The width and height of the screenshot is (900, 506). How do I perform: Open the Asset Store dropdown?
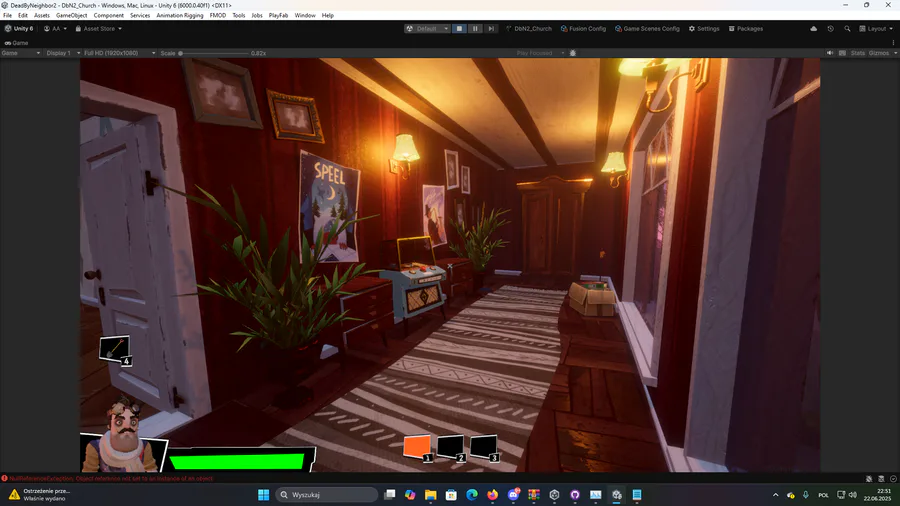99,29
